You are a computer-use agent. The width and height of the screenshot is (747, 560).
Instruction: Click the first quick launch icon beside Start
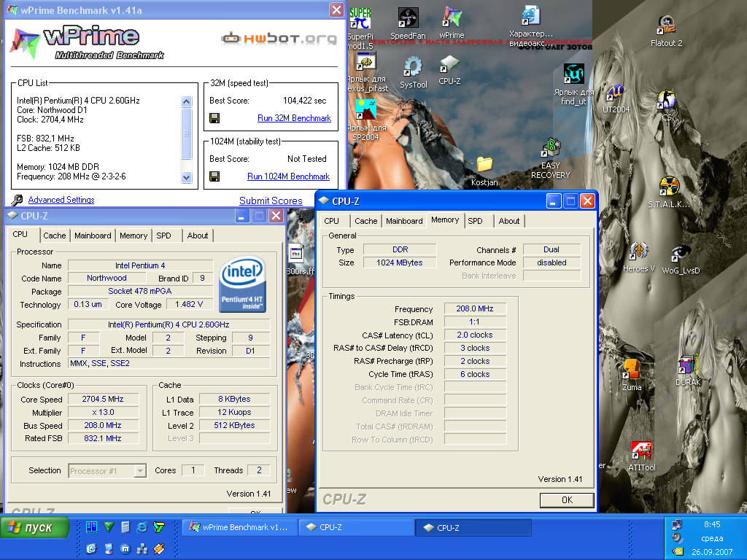pos(91,526)
